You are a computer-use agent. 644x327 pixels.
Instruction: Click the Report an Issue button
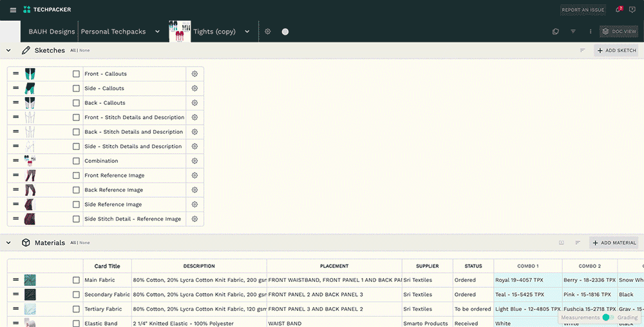(583, 10)
